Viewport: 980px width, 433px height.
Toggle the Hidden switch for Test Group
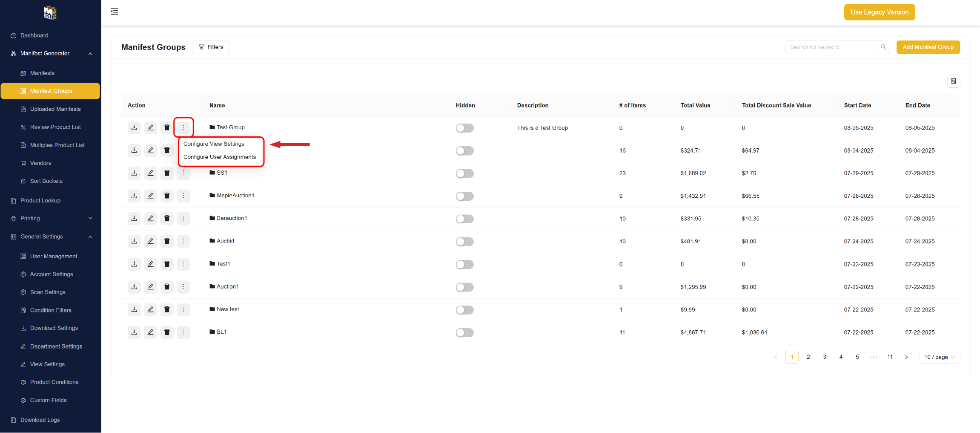click(464, 128)
